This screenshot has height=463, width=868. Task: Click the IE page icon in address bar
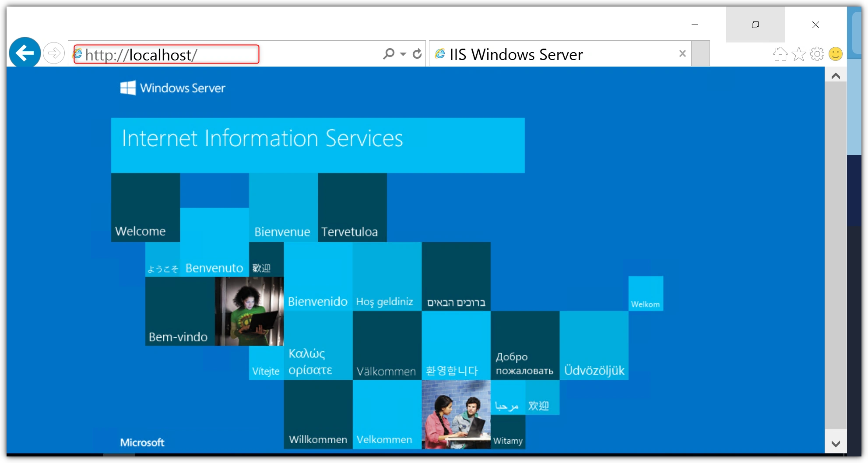tap(77, 54)
